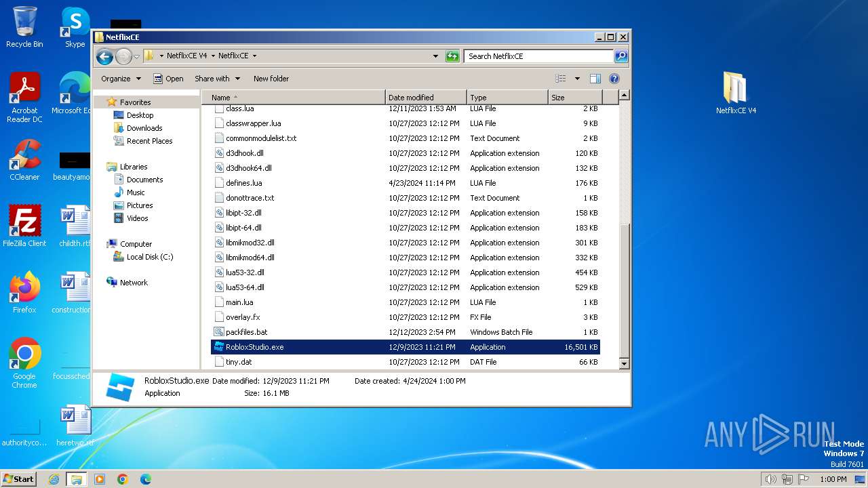
Task: Select Favorites in navigation pane
Action: (135, 102)
